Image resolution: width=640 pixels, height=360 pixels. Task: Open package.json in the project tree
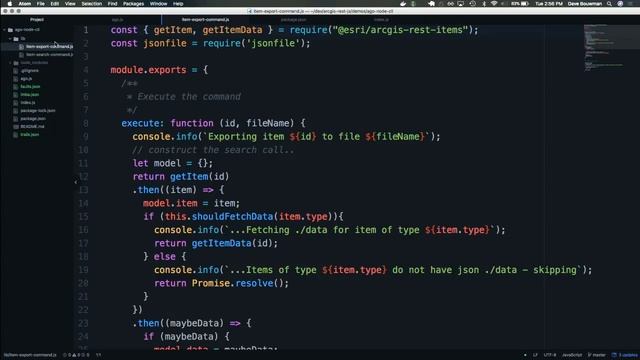point(33,118)
